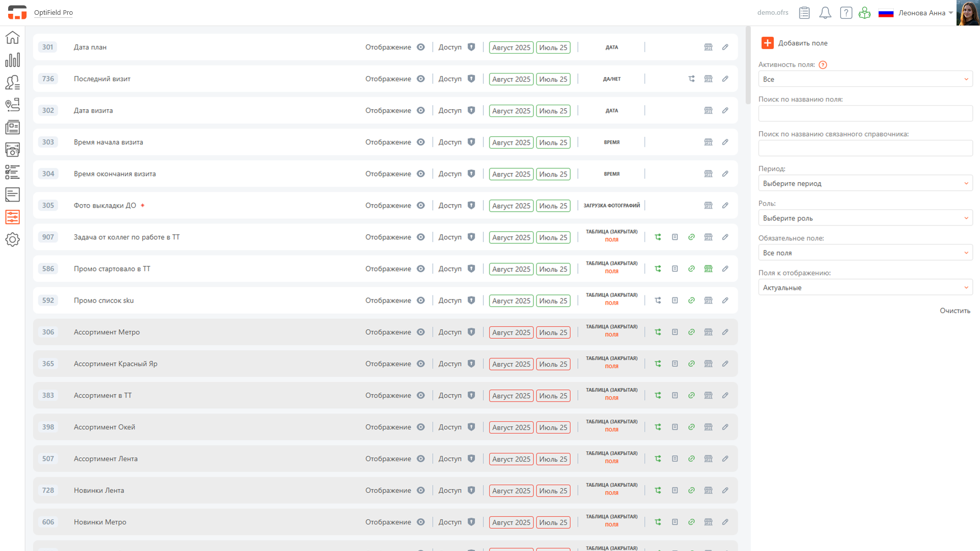The height and width of the screenshot is (551, 980).
Task: Expand the Выберите период dropdown
Action: (865, 183)
